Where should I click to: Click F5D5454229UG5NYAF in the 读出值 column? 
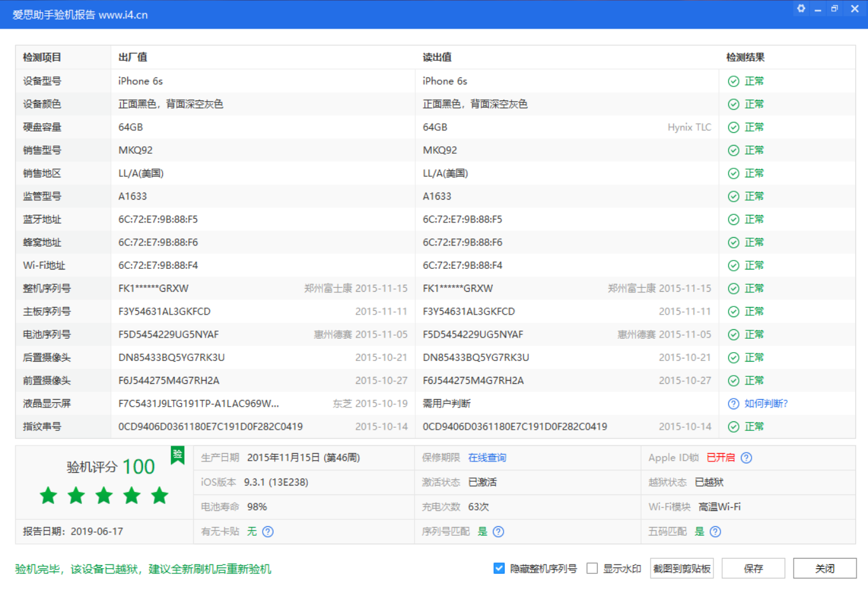pos(473,334)
